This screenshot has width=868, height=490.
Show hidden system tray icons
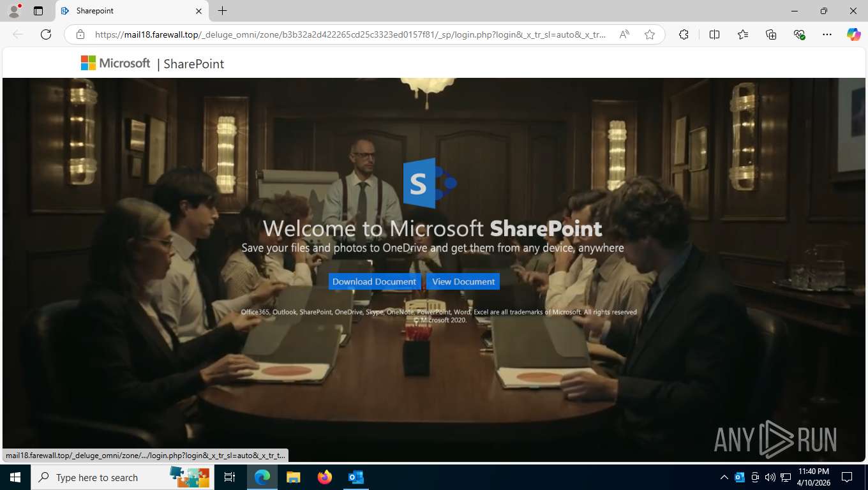(x=724, y=477)
